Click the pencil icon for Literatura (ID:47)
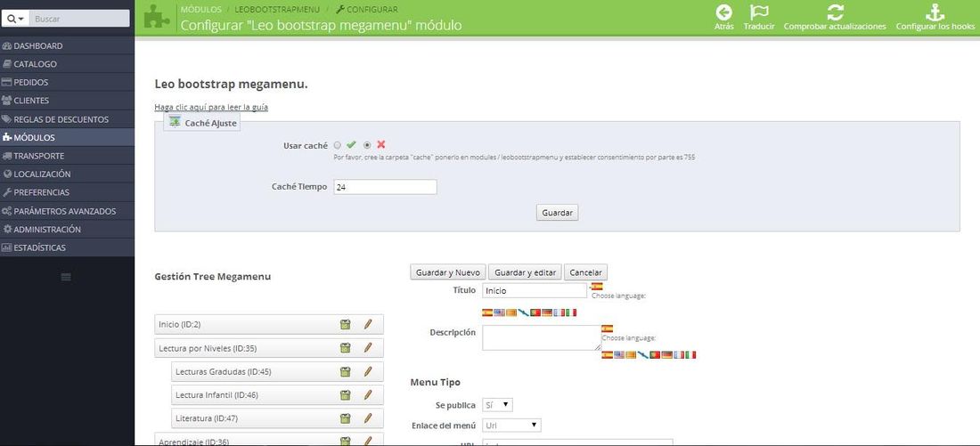This screenshot has height=446, width=980. pos(368,418)
